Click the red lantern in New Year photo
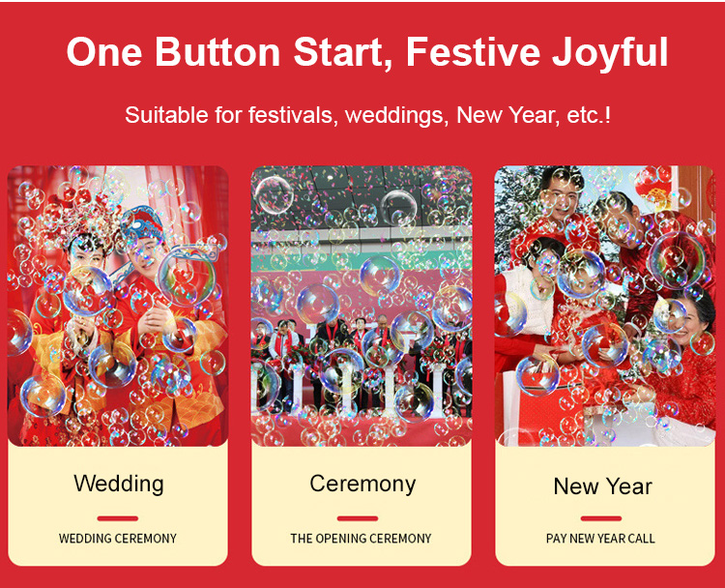725x588 pixels. point(652,188)
